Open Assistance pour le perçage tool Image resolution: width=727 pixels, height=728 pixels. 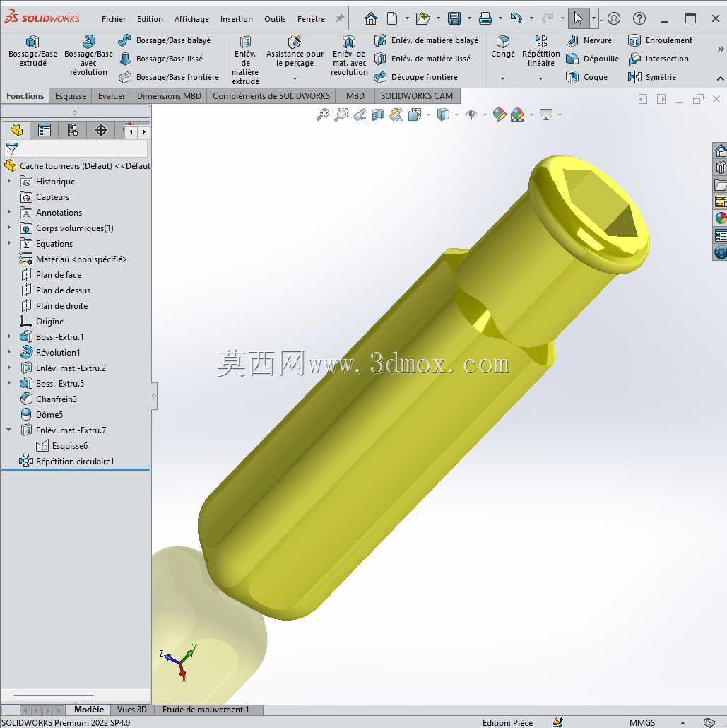point(295,51)
